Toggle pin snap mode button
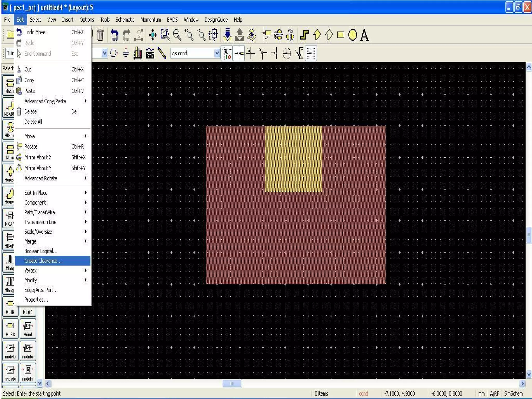Screen dimensions: 532x399 click(239, 53)
